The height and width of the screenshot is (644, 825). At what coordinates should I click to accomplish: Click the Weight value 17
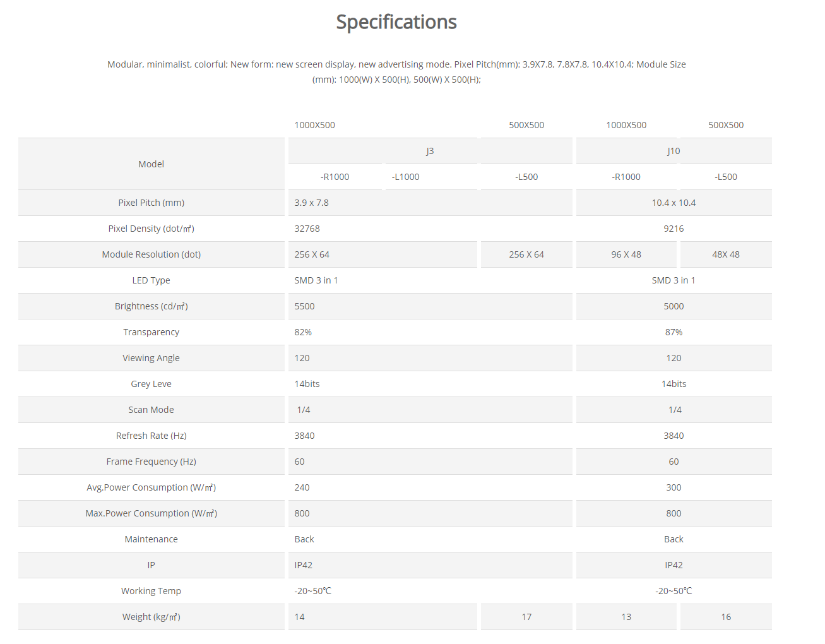tap(526, 617)
